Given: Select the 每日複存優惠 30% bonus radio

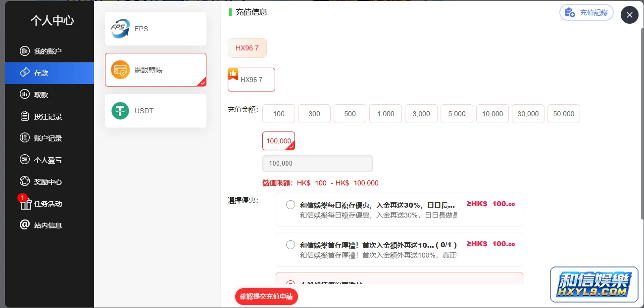Looking at the screenshot, I should point(291,205).
